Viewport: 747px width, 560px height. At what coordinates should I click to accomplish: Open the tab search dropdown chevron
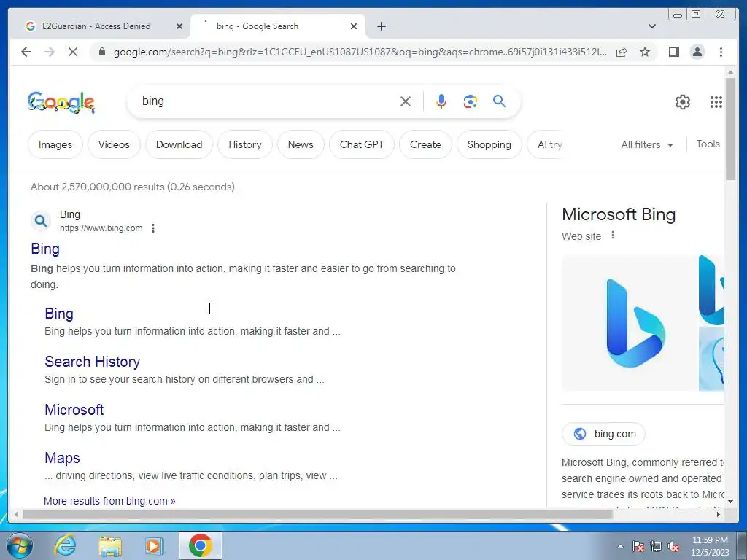[652, 26]
